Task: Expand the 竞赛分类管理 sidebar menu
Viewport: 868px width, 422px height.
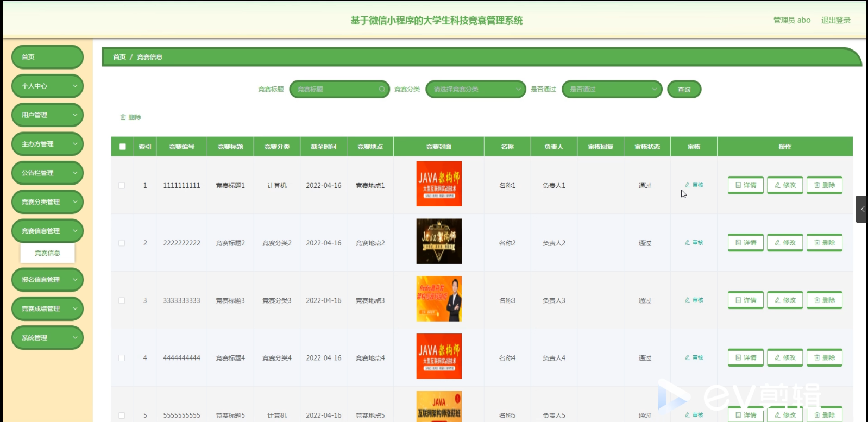Action: (47, 202)
